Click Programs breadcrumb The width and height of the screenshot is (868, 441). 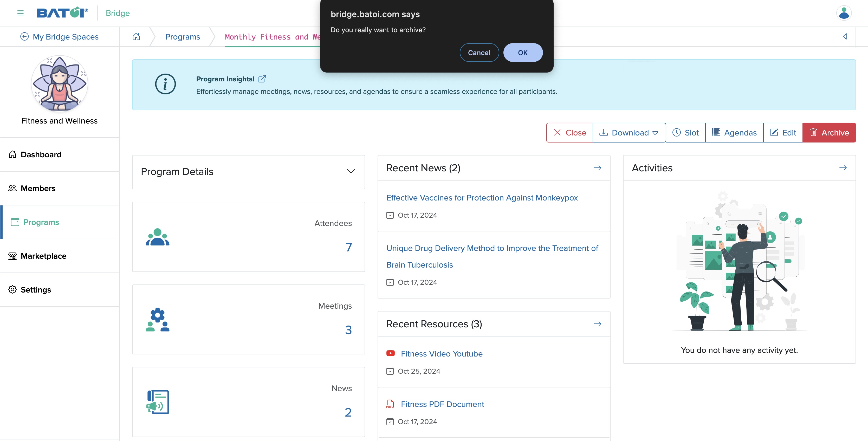[183, 37]
